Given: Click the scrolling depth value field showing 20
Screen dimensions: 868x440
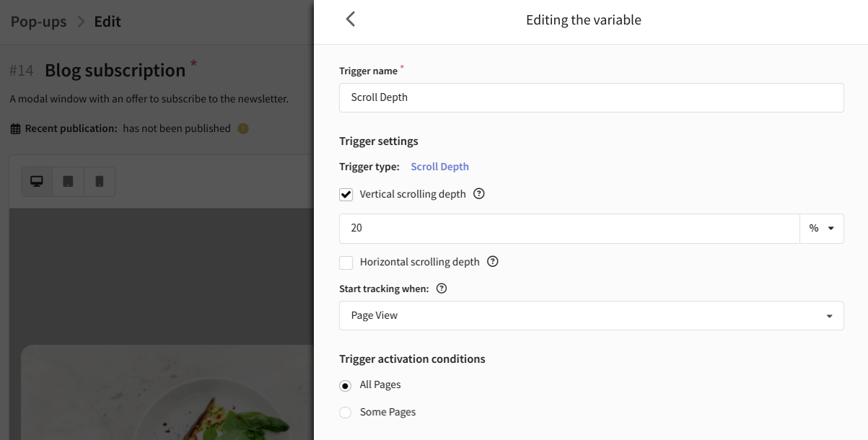Looking at the screenshot, I should (x=569, y=228).
